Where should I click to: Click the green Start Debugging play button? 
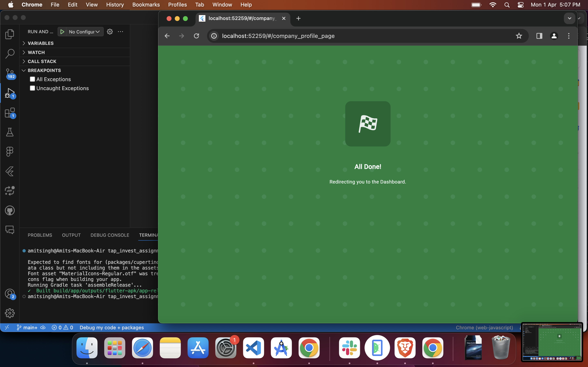62,32
